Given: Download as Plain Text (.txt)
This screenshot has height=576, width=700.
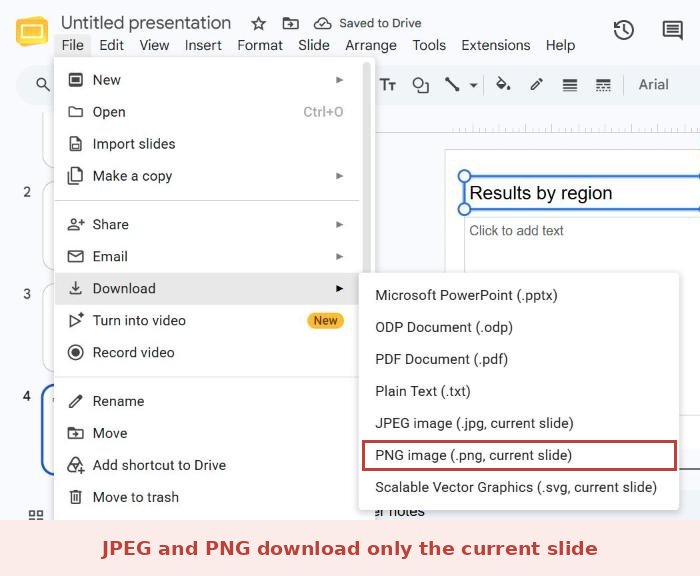Looking at the screenshot, I should [x=519, y=391].
